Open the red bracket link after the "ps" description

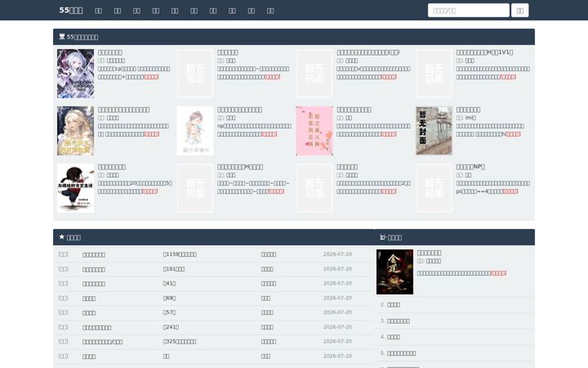coord(510,191)
